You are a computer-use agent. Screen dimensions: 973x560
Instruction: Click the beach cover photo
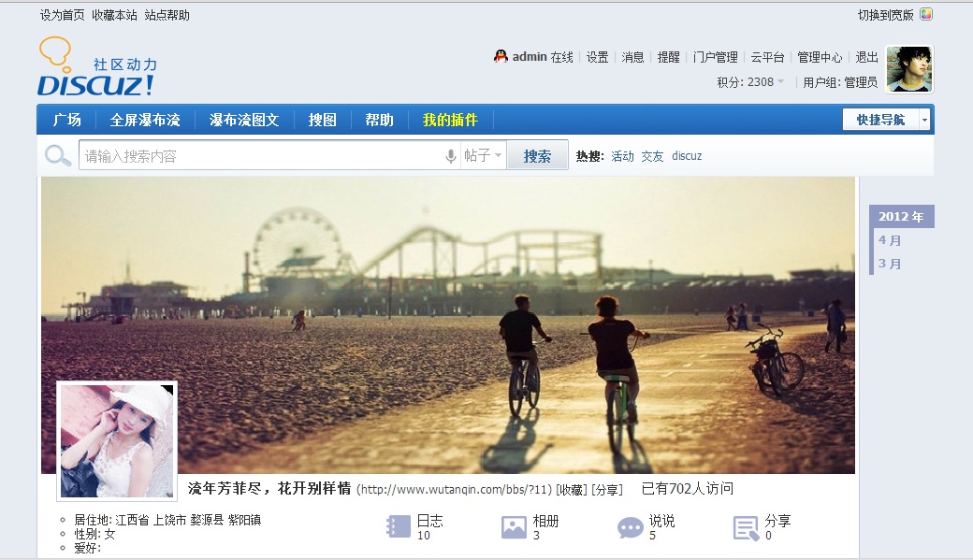[448, 325]
